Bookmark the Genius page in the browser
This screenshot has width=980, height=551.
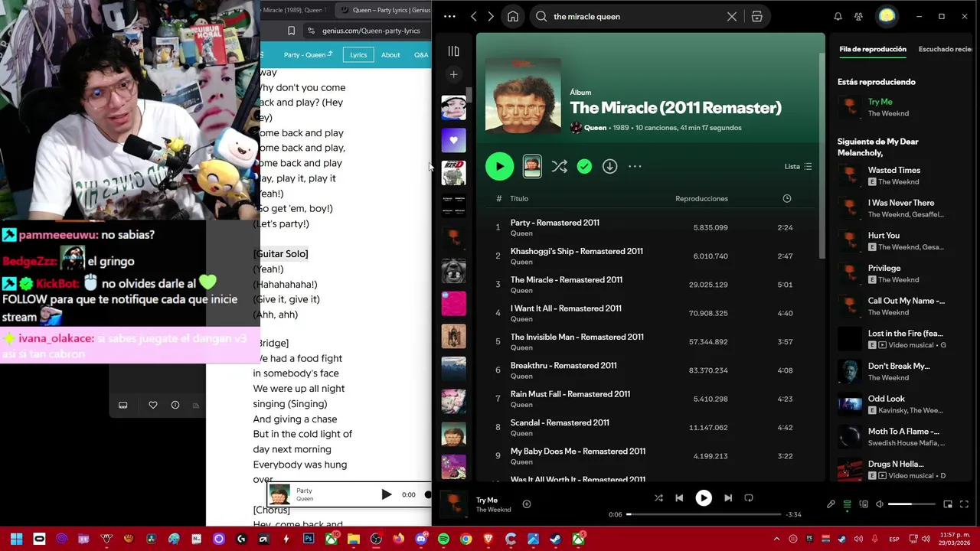[x=291, y=31]
